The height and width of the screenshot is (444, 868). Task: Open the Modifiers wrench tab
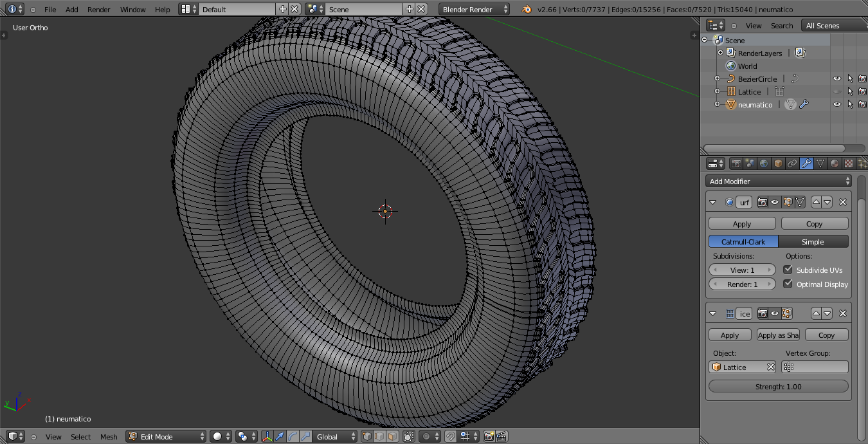[x=806, y=163]
